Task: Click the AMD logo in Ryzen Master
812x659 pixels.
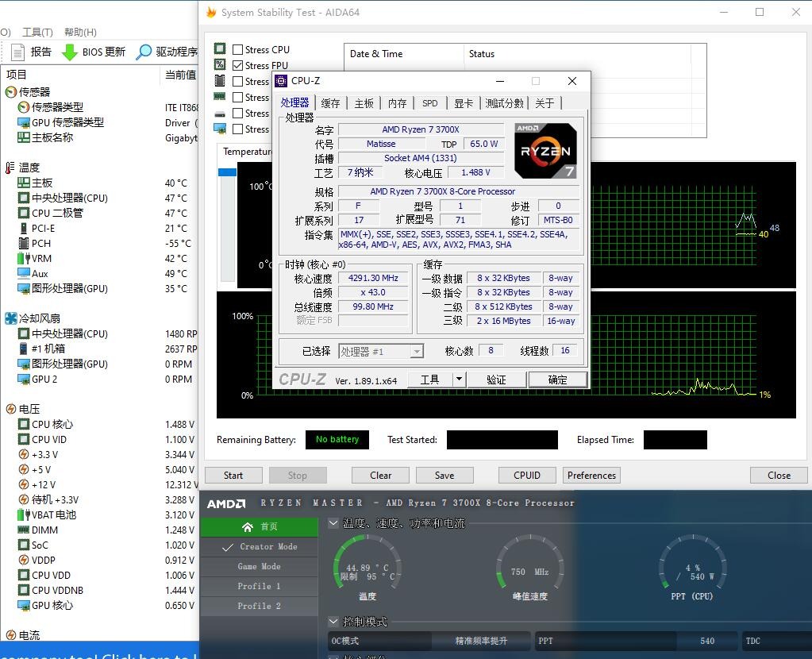Action: (x=225, y=503)
